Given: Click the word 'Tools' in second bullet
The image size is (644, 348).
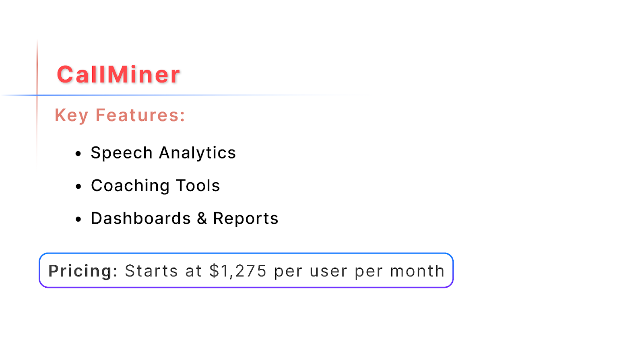Looking at the screenshot, I should pyautogui.click(x=198, y=185).
